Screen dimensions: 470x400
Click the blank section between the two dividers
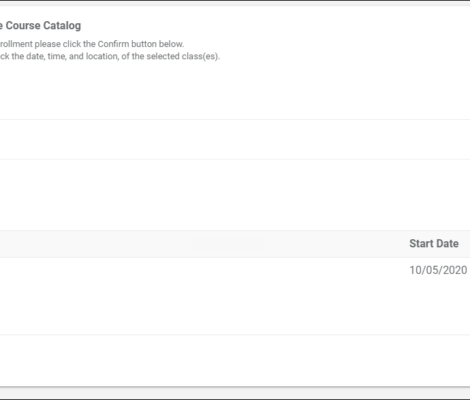point(235,139)
